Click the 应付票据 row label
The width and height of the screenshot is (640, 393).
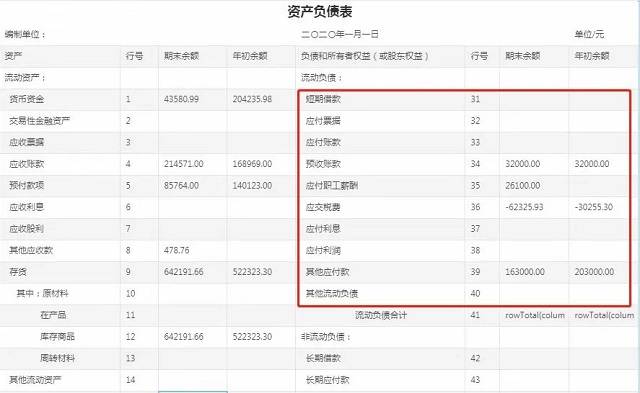323,121
